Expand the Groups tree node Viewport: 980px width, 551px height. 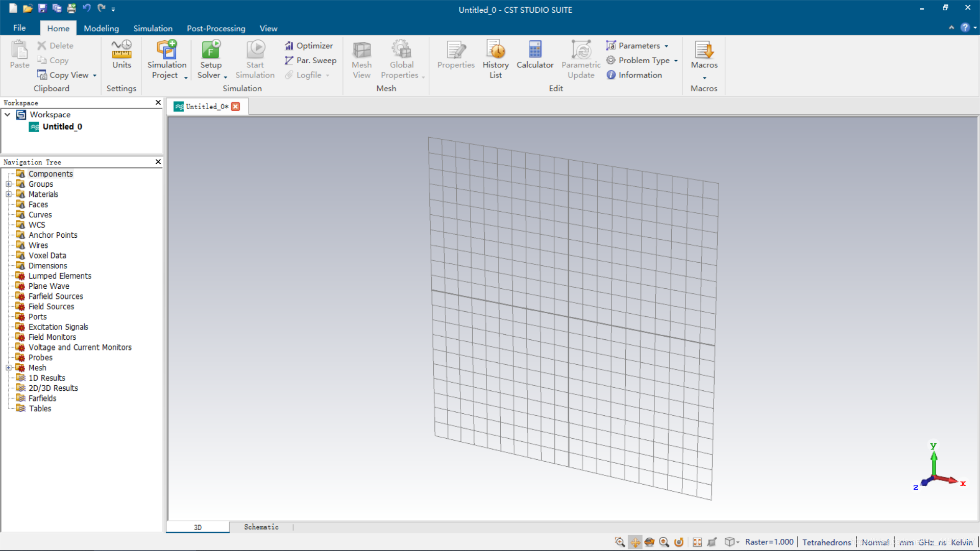(x=8, y=184)
